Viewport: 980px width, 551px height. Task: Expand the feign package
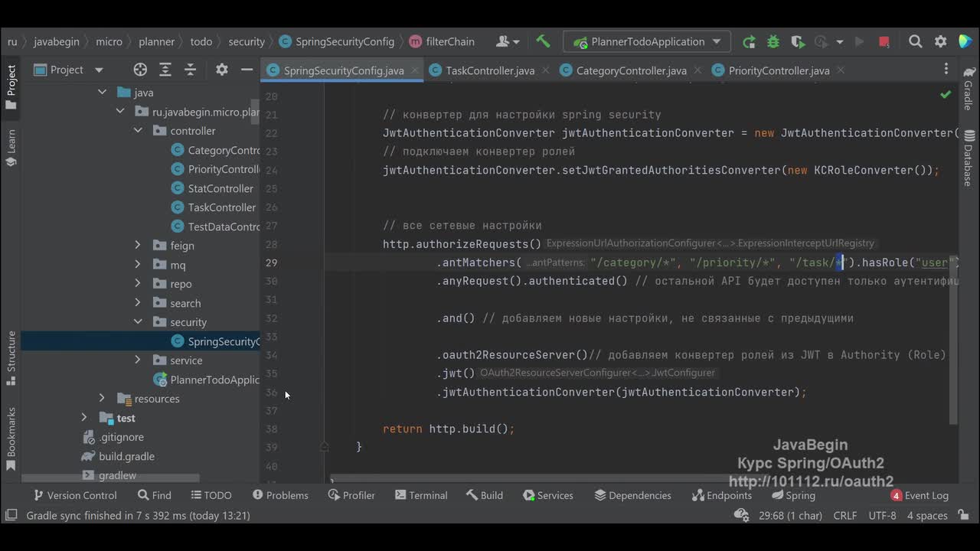(138, 246)
